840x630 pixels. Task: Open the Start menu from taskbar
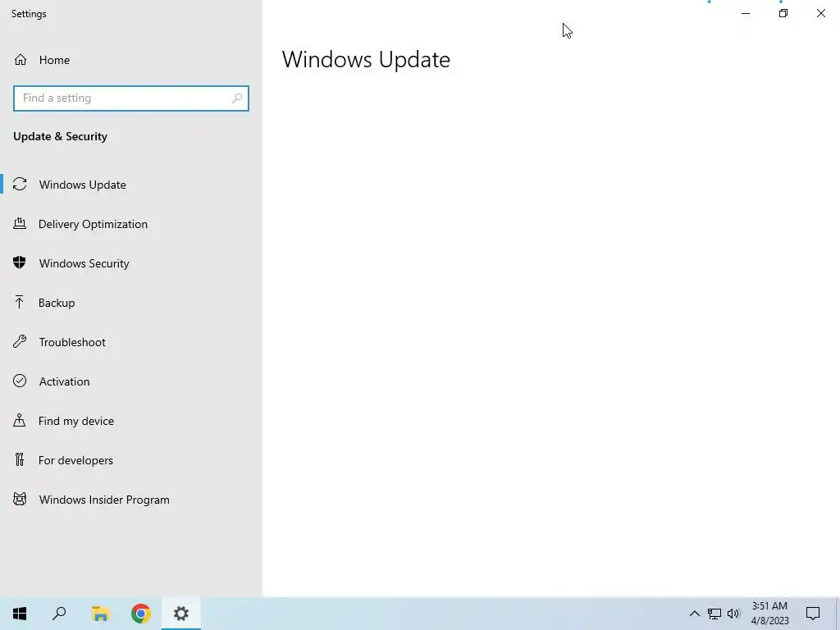point(20,614)
